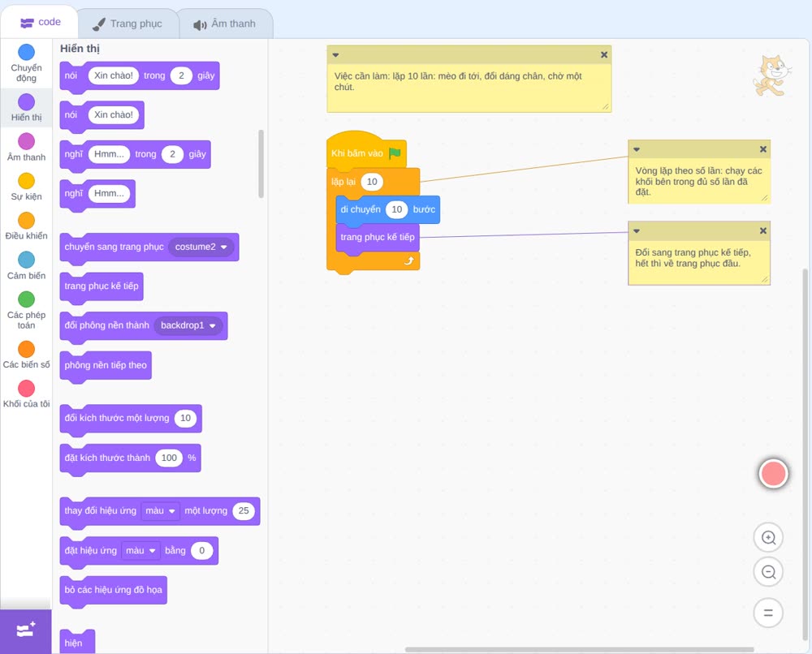
Task: Zoom out of the workspace
Action: click(768, 572)
